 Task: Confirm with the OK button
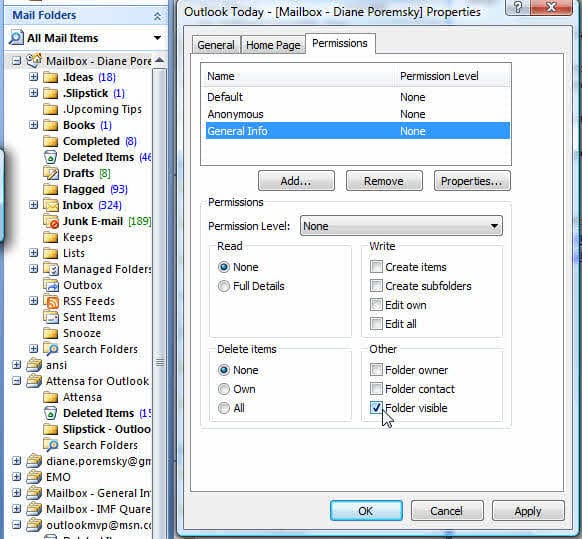pos(366,511)
